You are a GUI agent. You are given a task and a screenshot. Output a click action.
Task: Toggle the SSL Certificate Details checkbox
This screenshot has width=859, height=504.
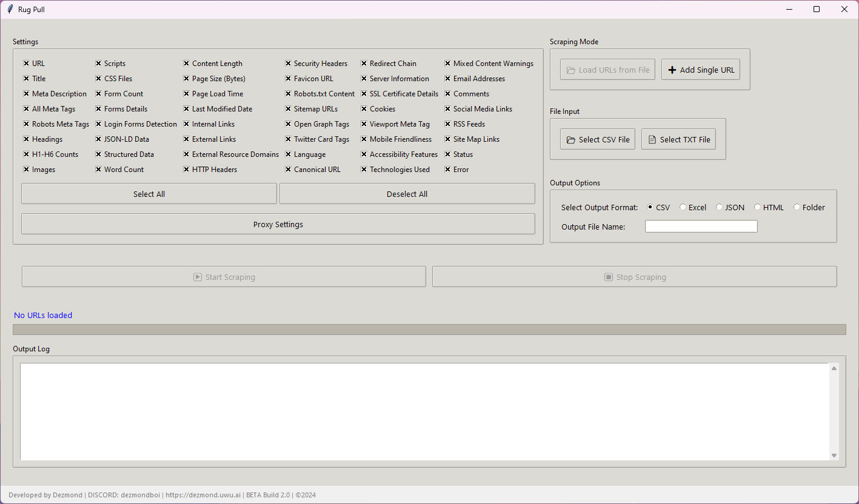tap(364, 94)
